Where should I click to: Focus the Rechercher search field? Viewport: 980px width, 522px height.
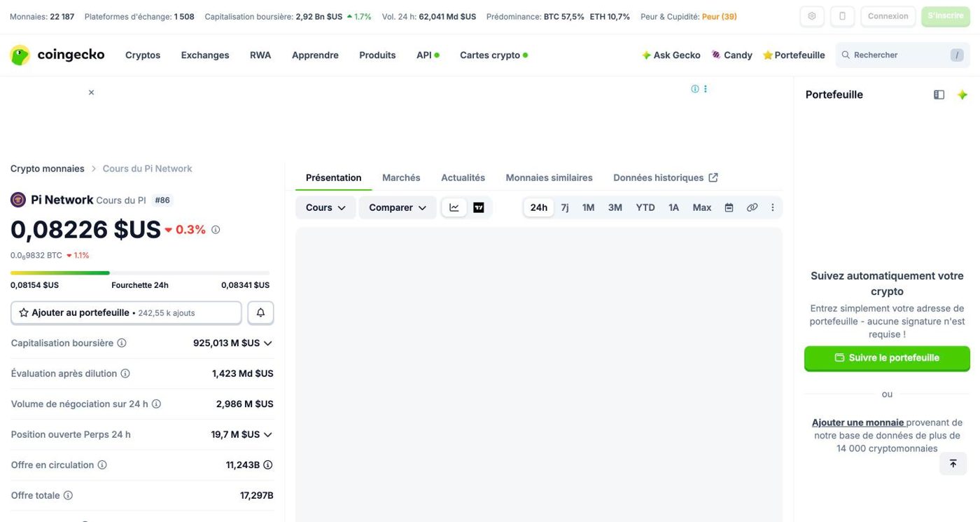coord(902,55)
